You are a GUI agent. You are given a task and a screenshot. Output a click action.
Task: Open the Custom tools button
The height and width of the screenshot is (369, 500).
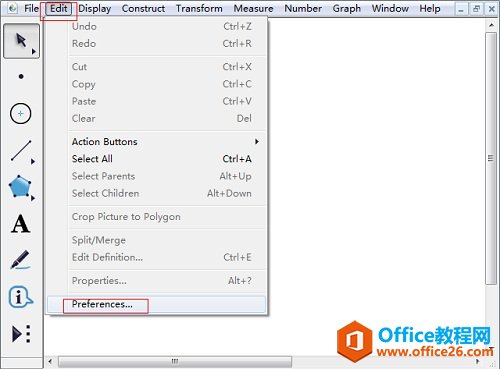[21, 334]
